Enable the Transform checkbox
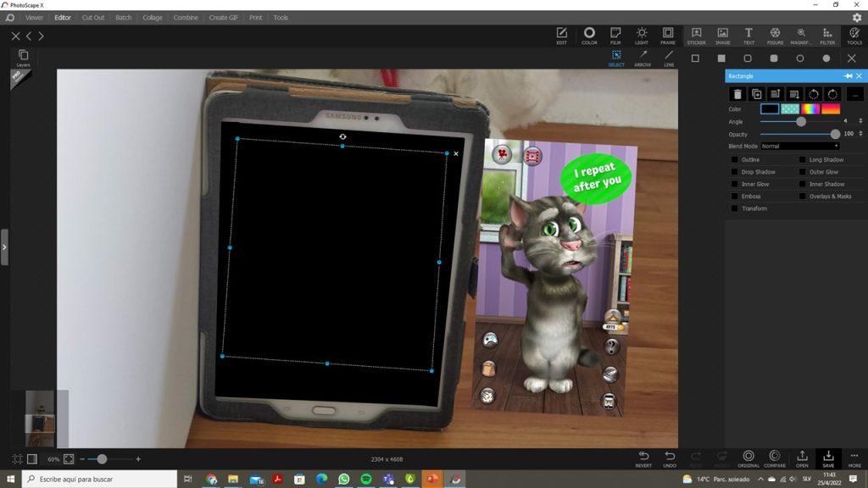 [x=735, y=208]
